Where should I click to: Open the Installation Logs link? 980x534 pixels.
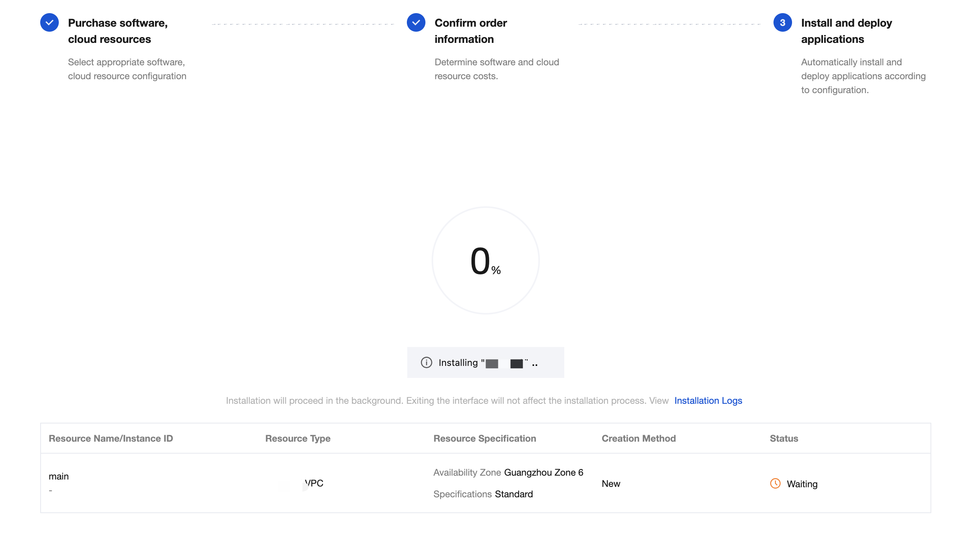[708, 401]
